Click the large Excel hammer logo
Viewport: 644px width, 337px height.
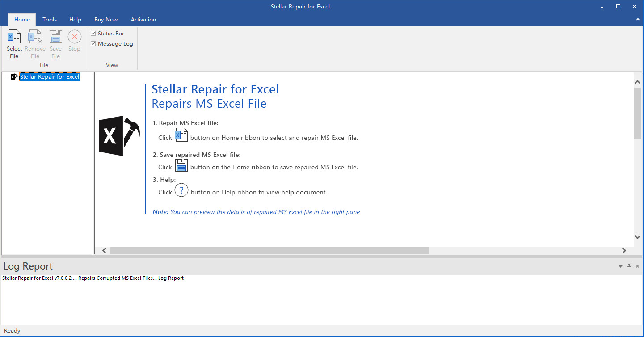pyautogui.click(x=119, y=136)
